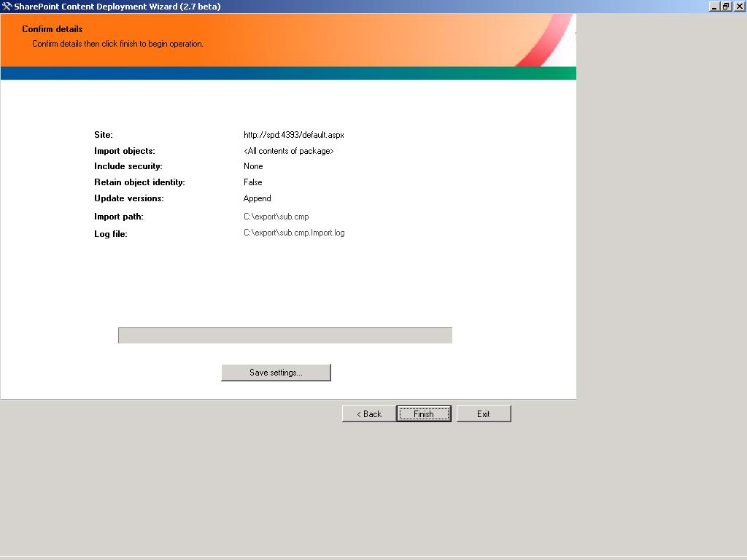Go back with the Back button
Viewport: 747px width, 560px height.
pos(368,414)
